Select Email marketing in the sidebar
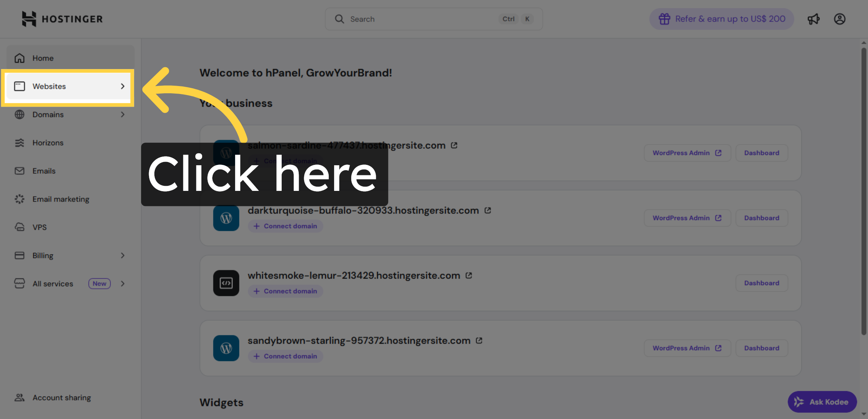The width and height of the screenshot is (868, 419). (61, 199)
